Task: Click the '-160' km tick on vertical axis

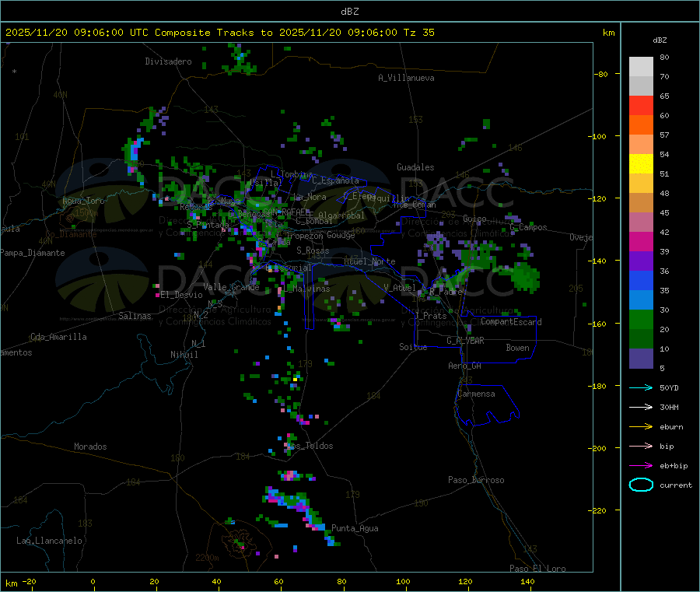Action: [x=600, y=324]
